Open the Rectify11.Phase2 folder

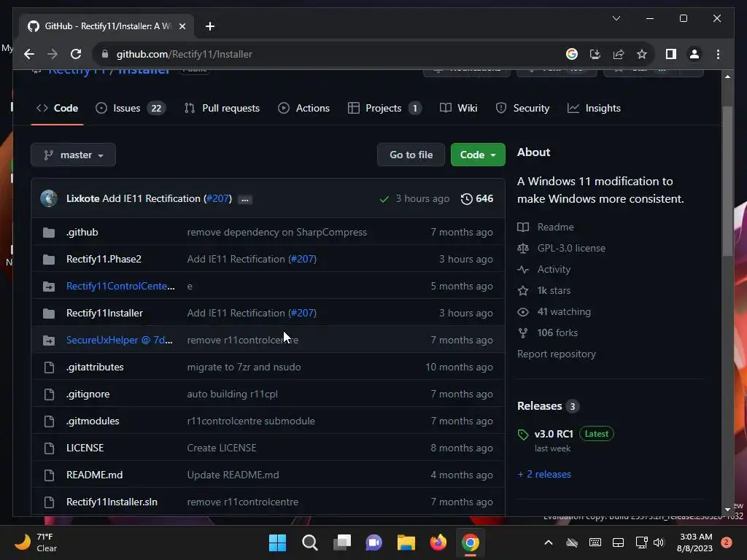coord(104,259)
